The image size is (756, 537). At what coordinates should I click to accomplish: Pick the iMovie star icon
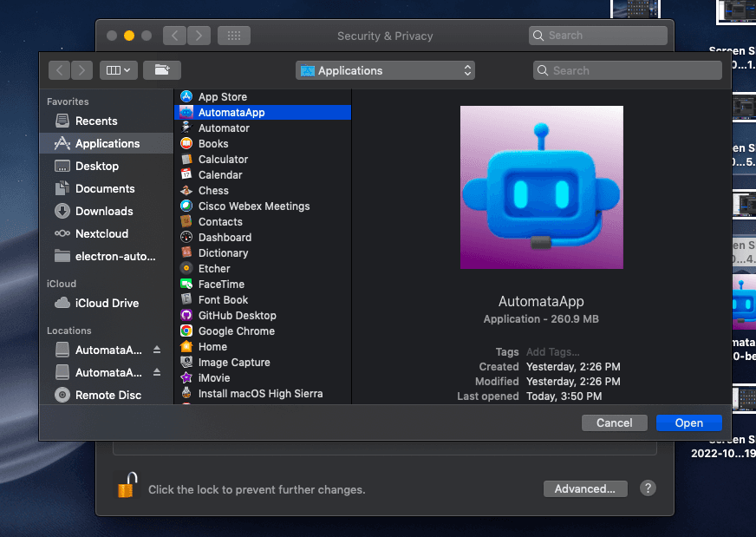(186, 377)
